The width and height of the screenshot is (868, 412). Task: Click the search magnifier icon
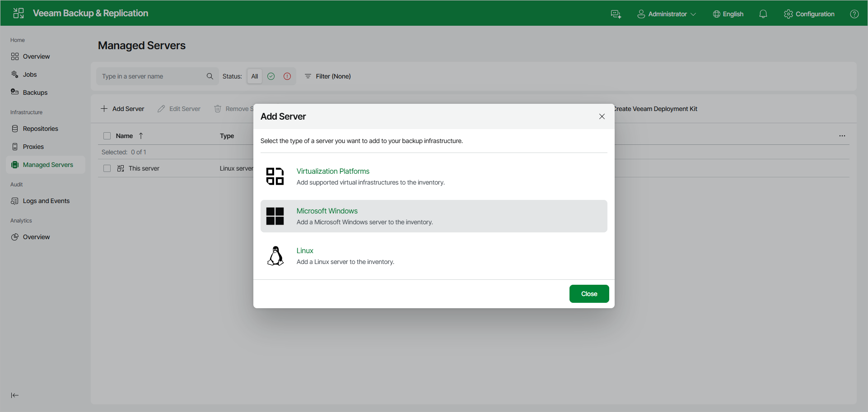tap(210, 76)
